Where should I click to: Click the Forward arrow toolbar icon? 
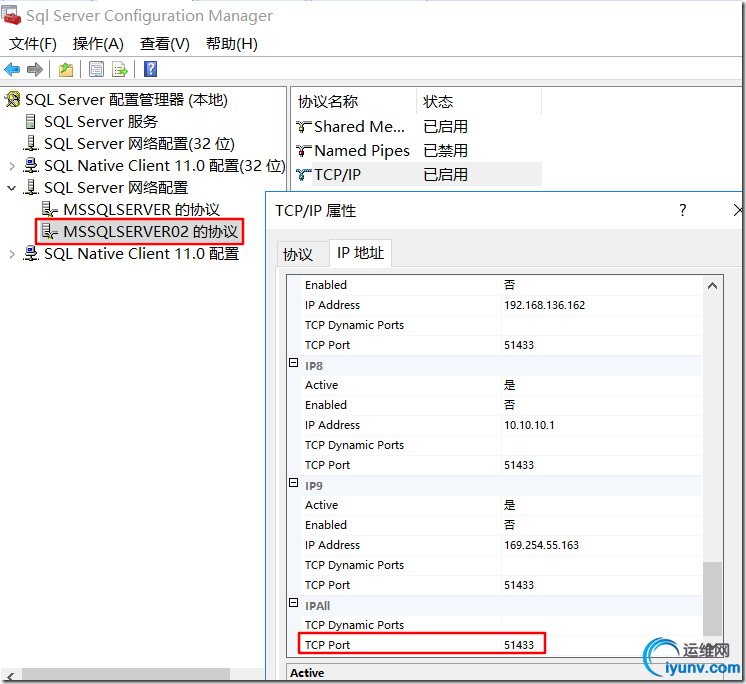pos(35,69)
